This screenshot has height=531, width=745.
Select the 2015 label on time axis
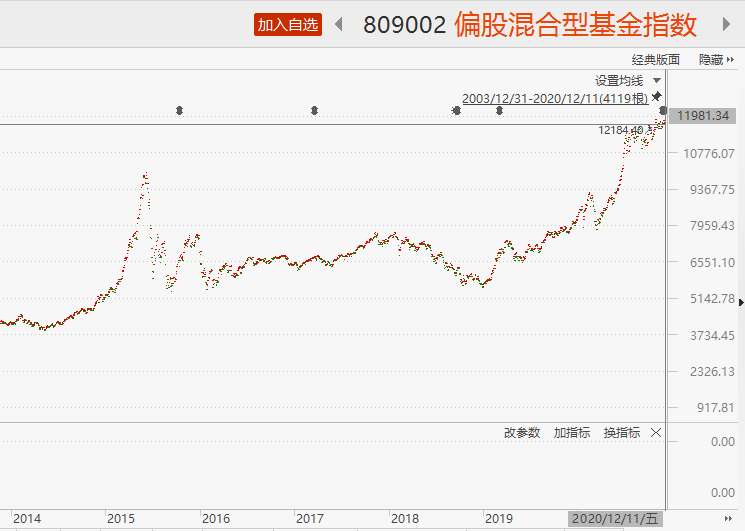click(x=121, y=519)
